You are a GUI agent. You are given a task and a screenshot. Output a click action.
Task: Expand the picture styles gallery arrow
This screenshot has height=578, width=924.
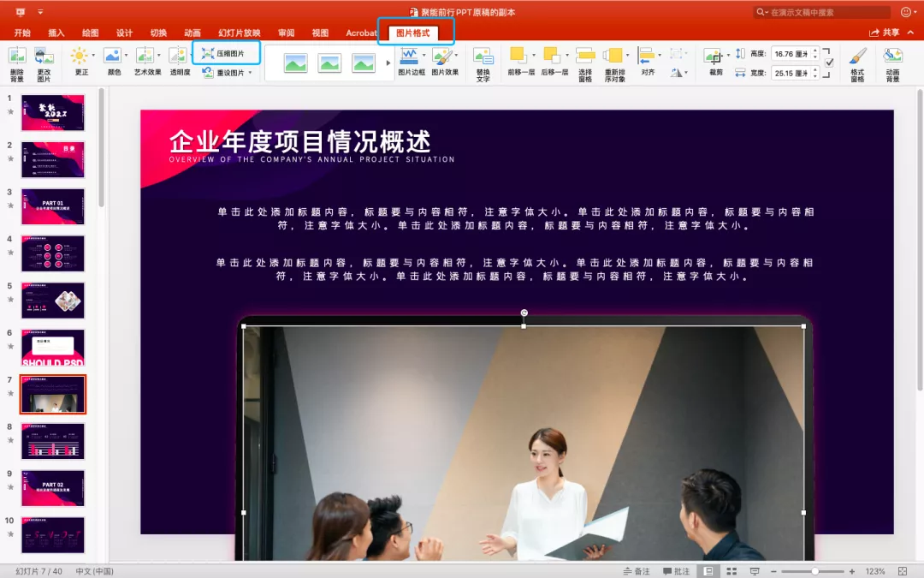pos(388,63)
